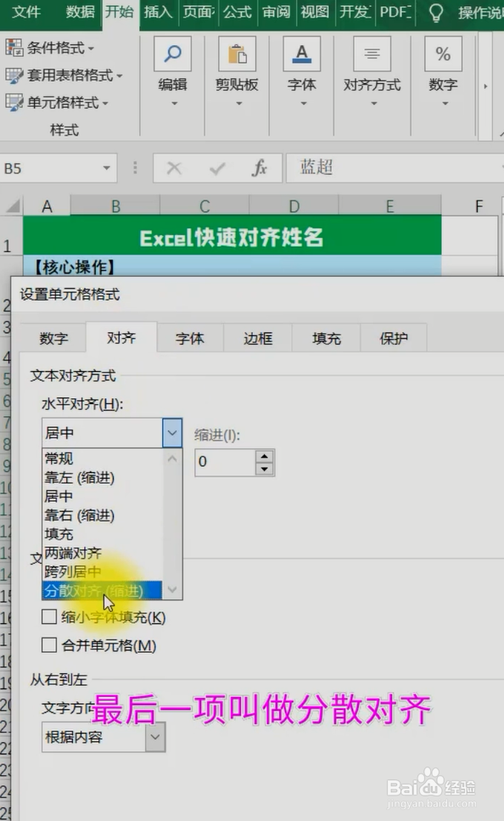Select 靠左 (缩进) in alignment list
The image size is (504, 821).
(80, 477)
